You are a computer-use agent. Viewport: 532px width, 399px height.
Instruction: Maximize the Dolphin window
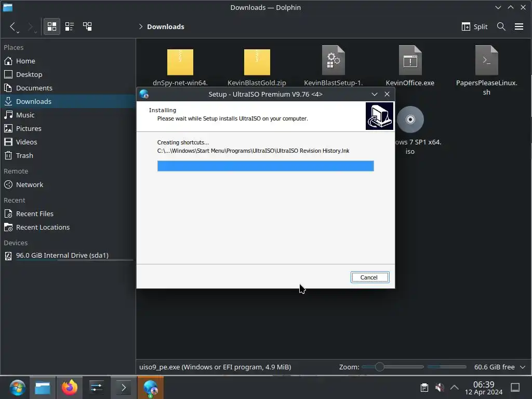[510, 7]
